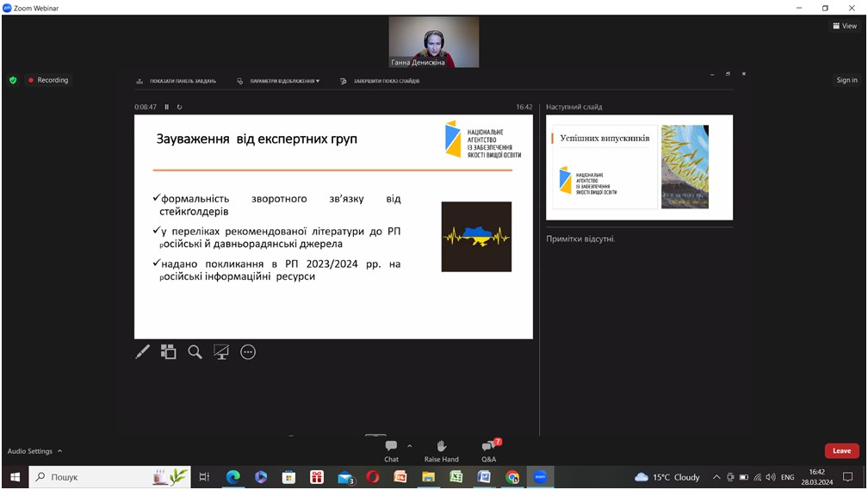
Task: Show hidden icons in system tray
Action: click(x=716, y=477)
